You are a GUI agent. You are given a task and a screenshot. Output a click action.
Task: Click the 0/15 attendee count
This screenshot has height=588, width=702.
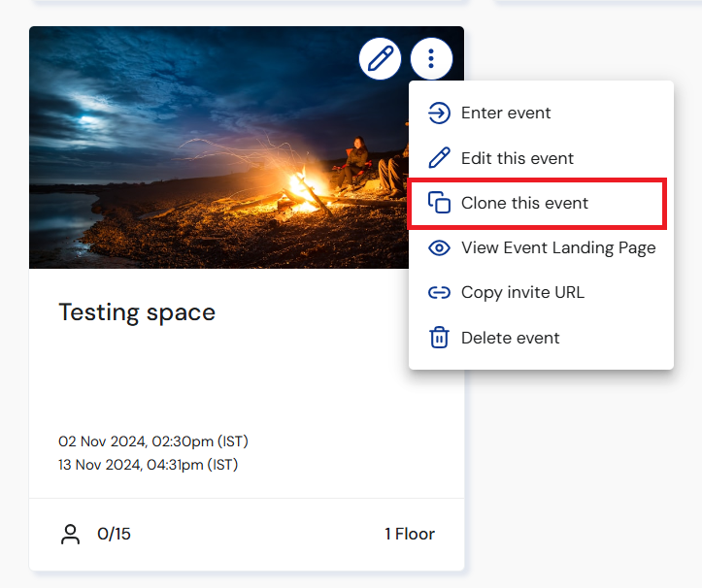click(114, 534)
